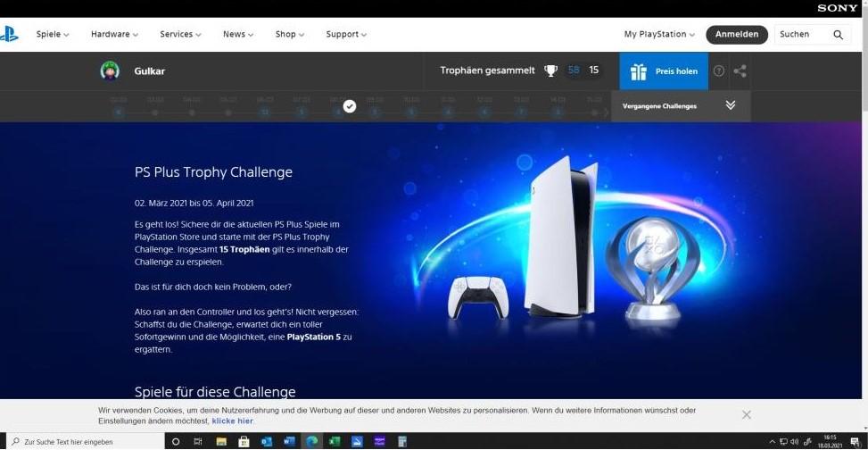The height and width of the screenshot is (450, 868).
Task: Open Outlook from taskbar
Action: [x=266, y=442]
